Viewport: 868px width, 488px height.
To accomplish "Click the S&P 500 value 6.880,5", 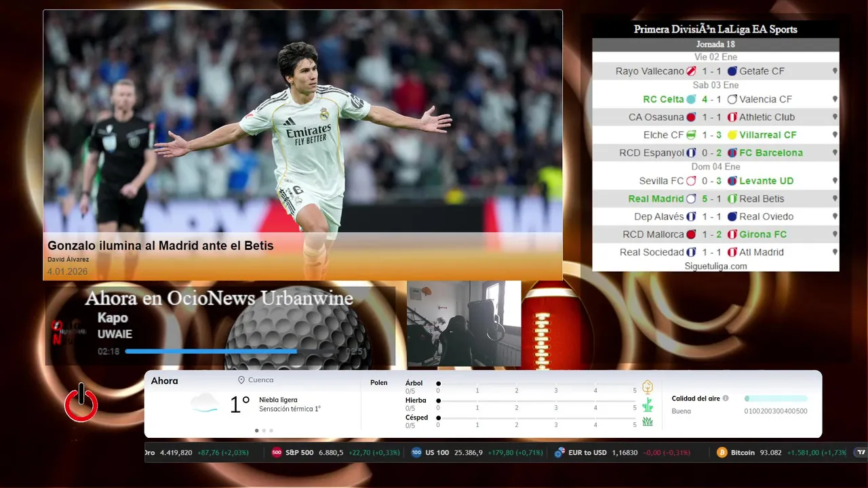I will pos(331,453).
